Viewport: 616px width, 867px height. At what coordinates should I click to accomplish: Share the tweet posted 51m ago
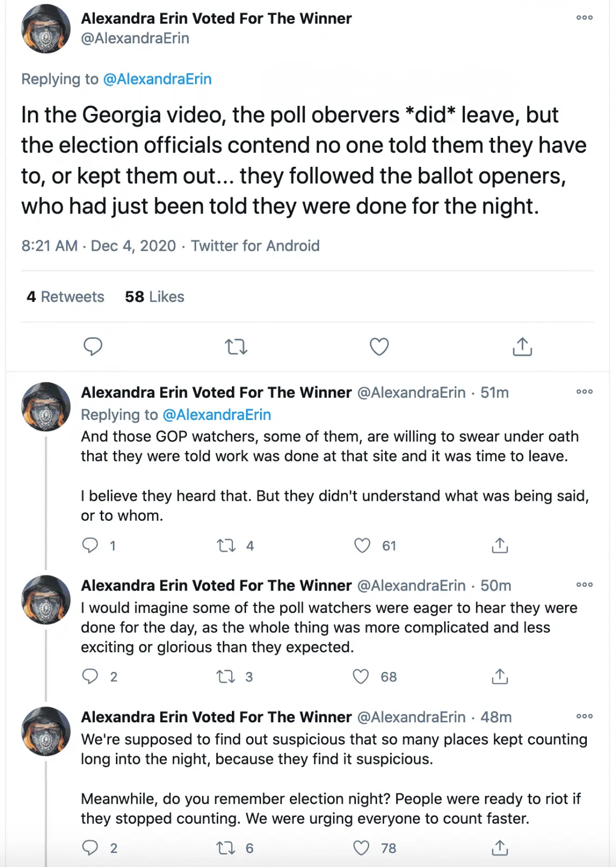click(500, 545)
